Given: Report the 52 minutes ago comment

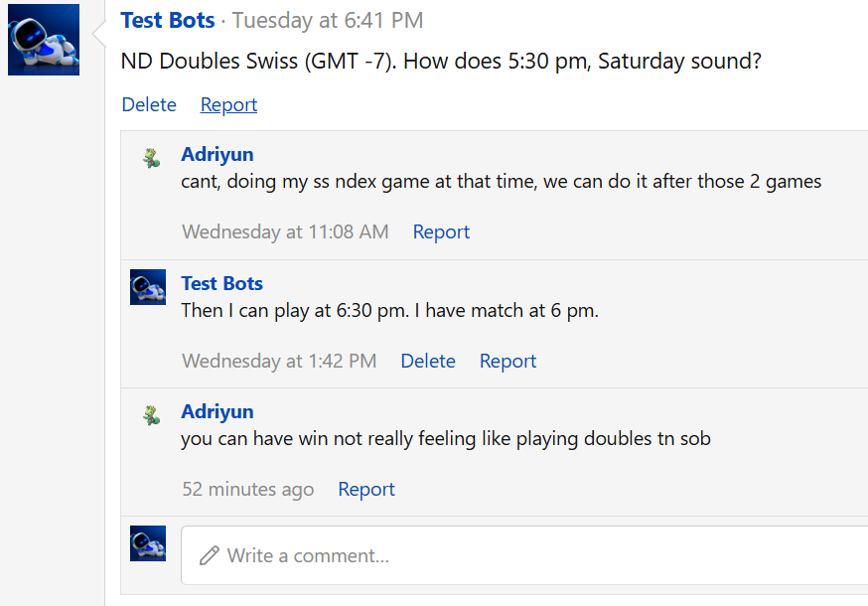Looking at the screenshot, I should 366,489.
